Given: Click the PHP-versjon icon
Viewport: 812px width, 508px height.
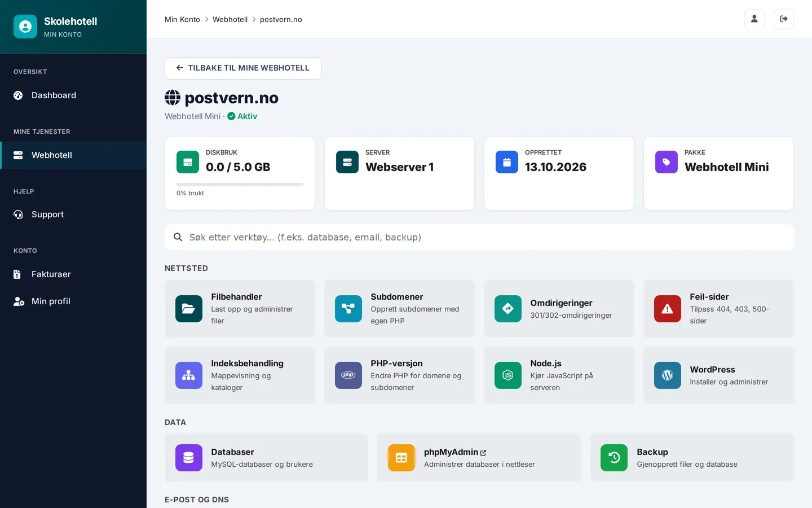Looking at the screenshot, I should point(348,375).
